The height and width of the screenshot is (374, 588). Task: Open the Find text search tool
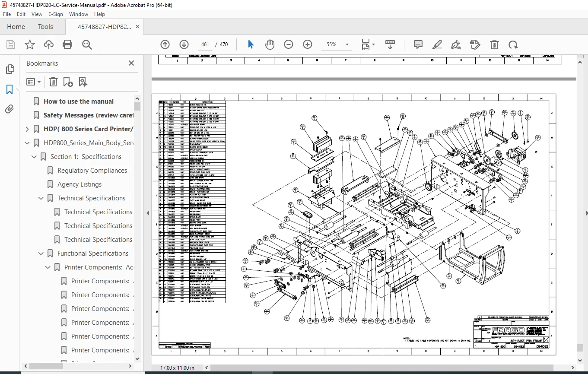coord(87,44)
